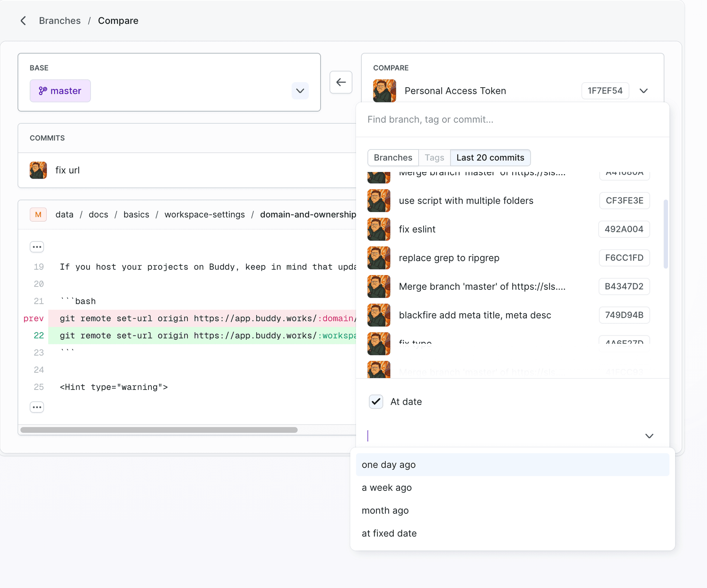The image size is (707, 588).
Task: Select 'replace grep to ripgrep' commit
Action: click(509, 258)
